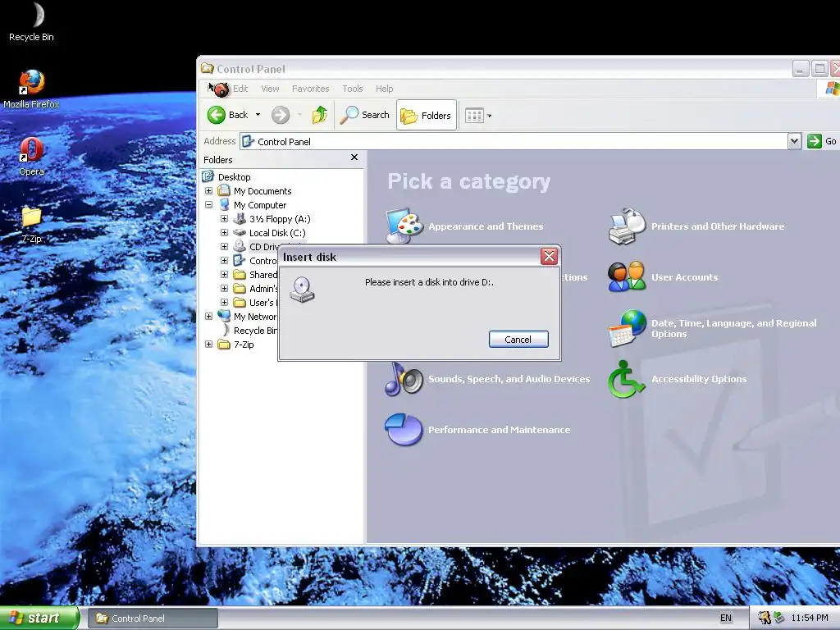Image resolution: width=840 pixels, height=630 pixels.
Task: Open Date, Time, Language, and Regional Options
Action: (733, 328)
